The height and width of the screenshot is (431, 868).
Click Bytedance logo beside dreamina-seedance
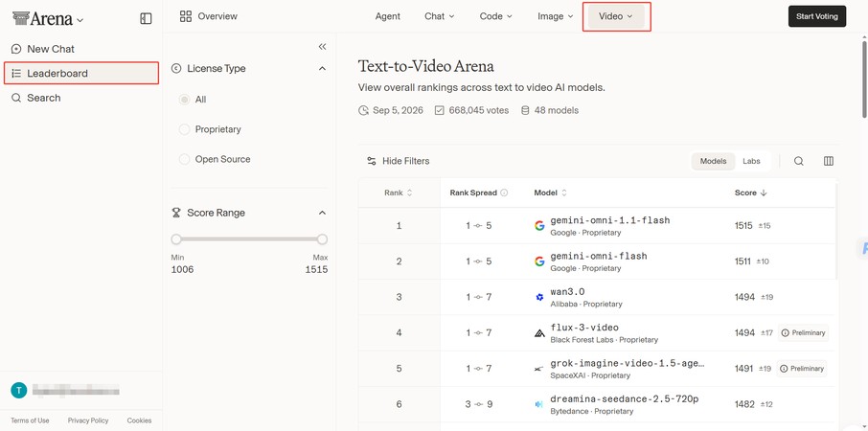539,404
